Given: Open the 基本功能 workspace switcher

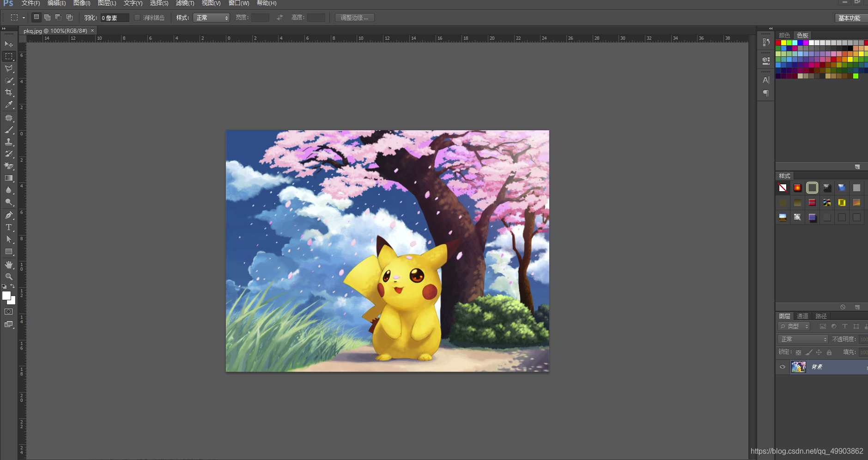Looking at the screenshot, I should pyautogui.click(x=851, y=18).
